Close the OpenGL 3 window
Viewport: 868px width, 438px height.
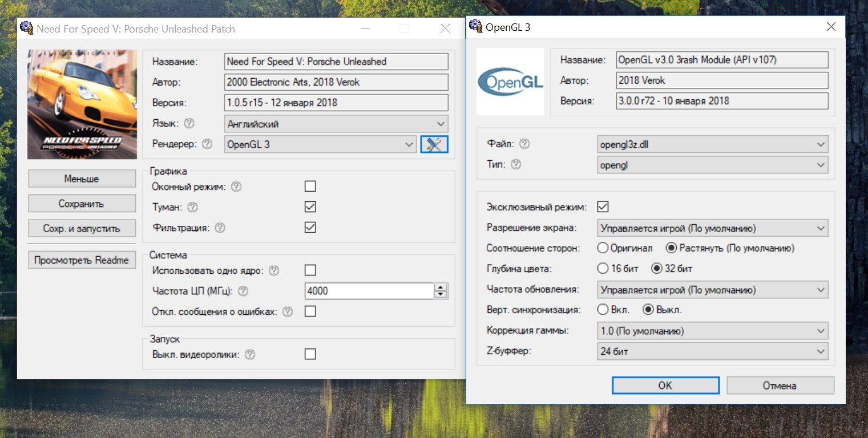(x=831, y=27)
